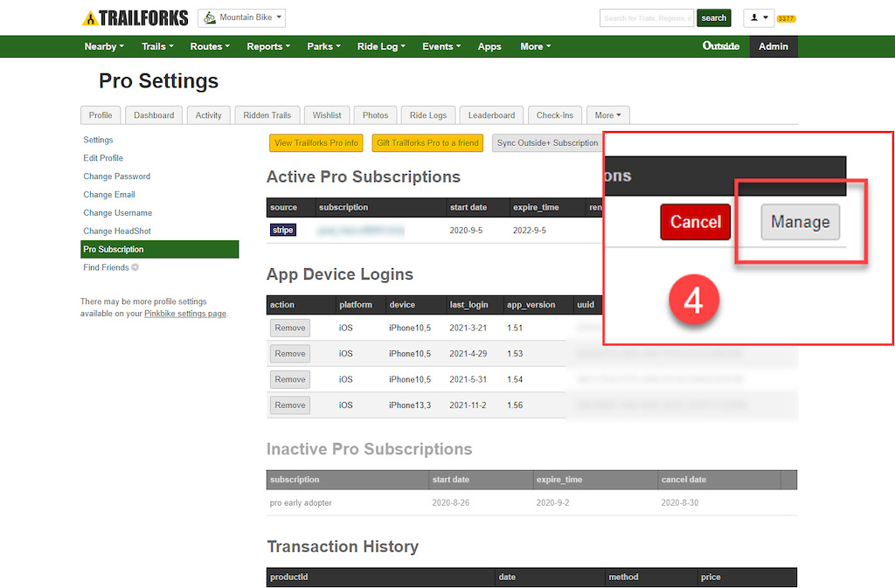
Task: Open Change Email in the sidebar
Action: pos(109,195)
